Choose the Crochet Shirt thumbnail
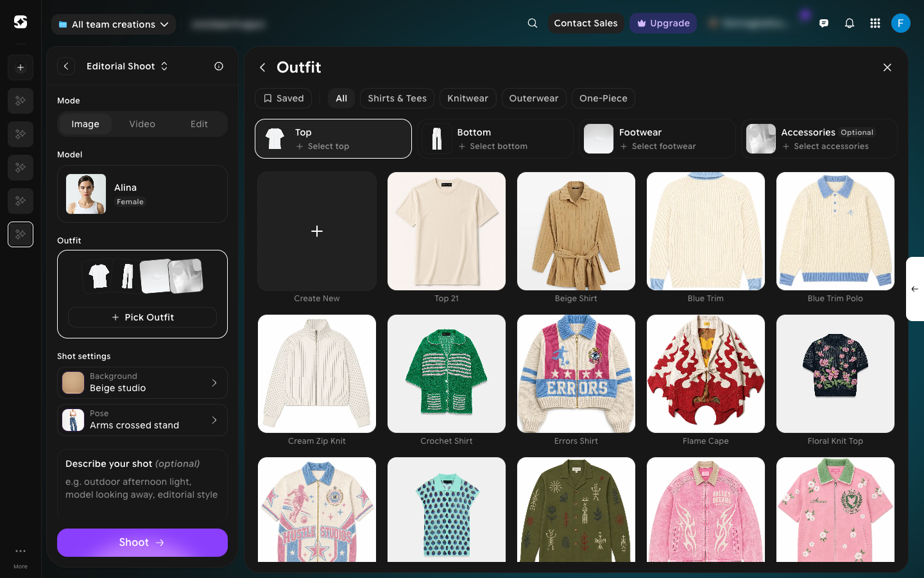This screenshot has height=578, width=924. tap(447, 374)
